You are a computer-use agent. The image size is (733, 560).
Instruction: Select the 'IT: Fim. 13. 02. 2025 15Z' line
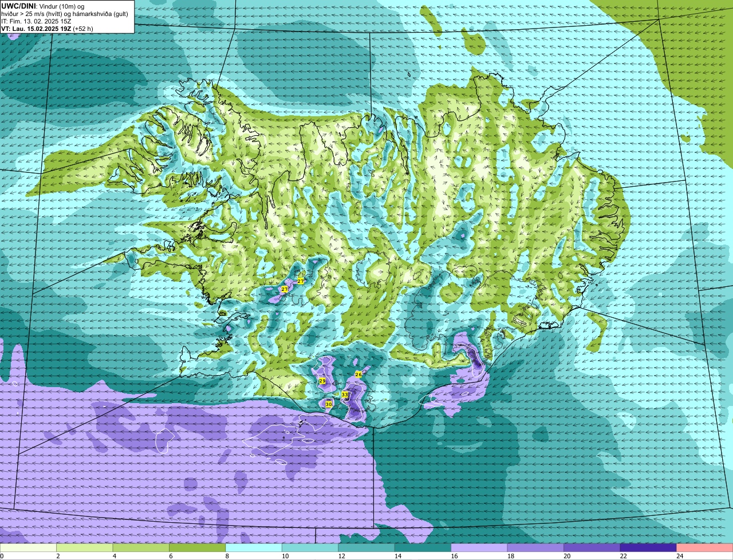36,21
